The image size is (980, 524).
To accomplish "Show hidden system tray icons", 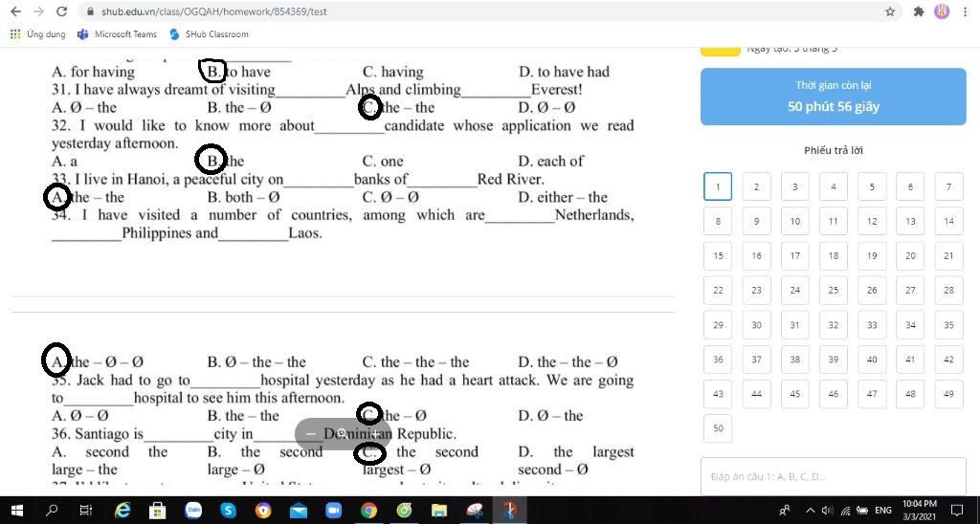I will (810, 511).
